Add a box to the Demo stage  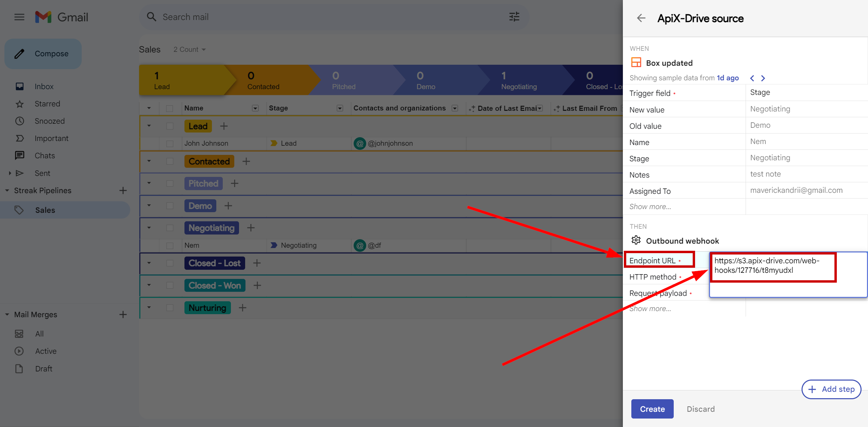(228, 206)
